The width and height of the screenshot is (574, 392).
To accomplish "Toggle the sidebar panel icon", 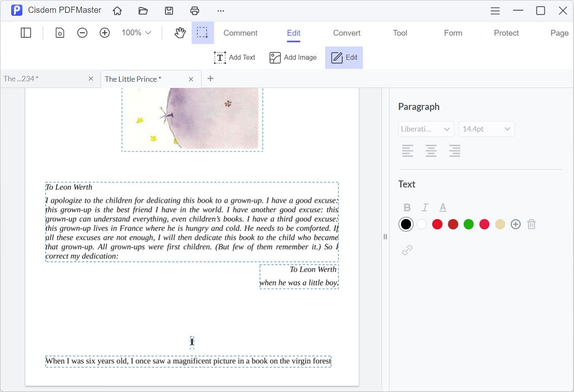I will 26,32.
